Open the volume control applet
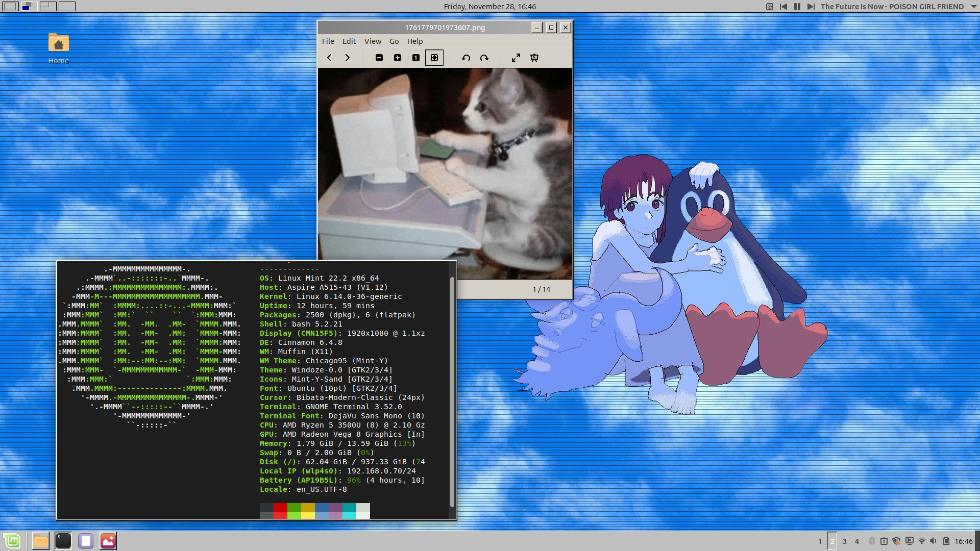The height and width of the screenshot is (551, 980). click(x=933, y=541)
